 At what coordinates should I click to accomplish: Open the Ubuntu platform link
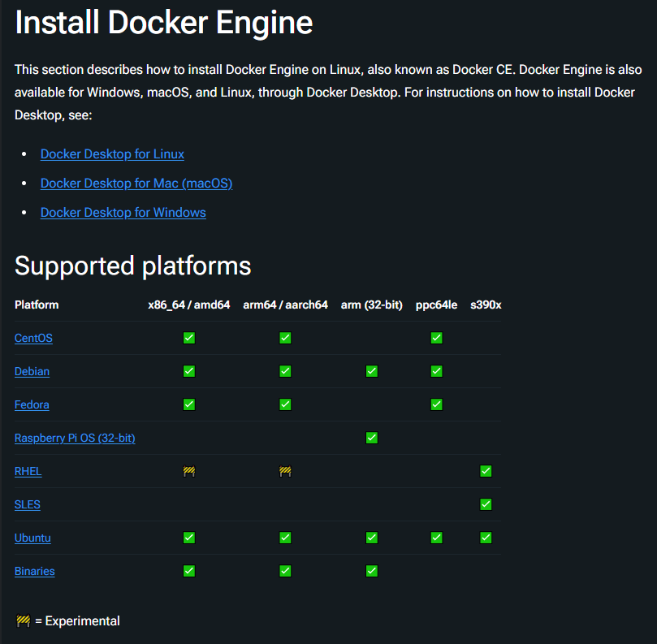(32, 538)
